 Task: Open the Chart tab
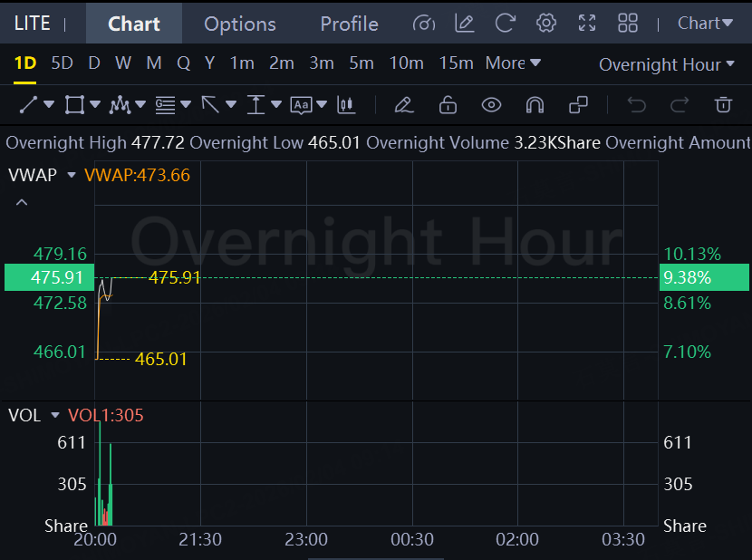coord(134,24)
